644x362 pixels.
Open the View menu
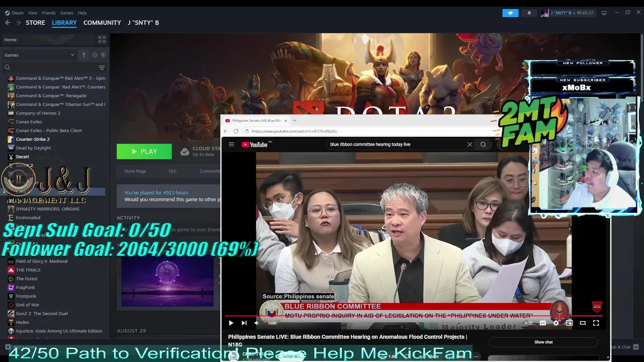(33, 13)
